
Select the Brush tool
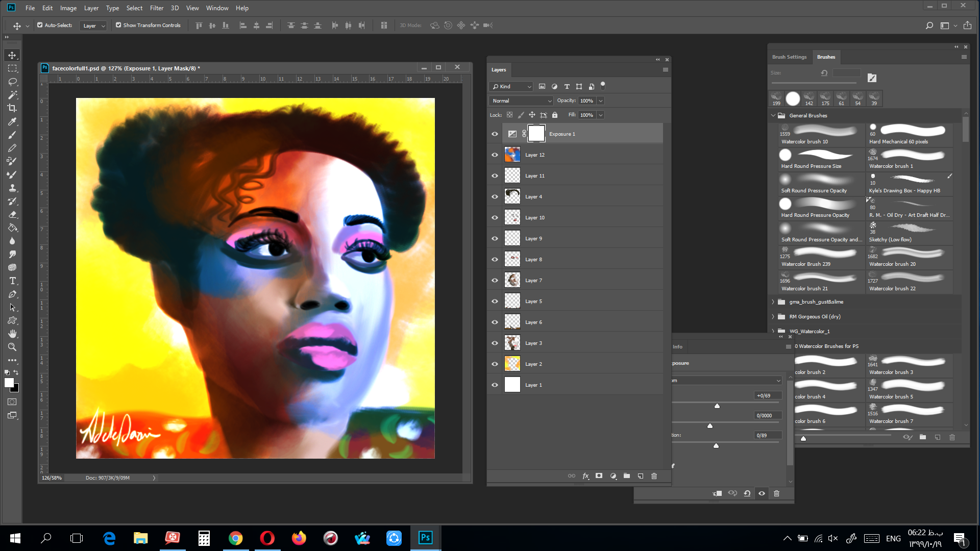12,135
